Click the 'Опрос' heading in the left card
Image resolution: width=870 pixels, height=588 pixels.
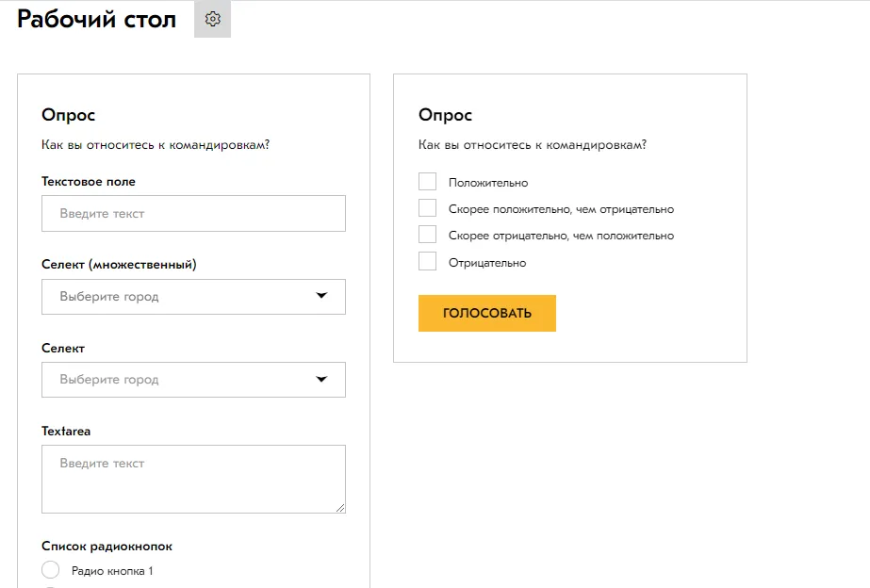pyautogui.click(x=68, y=115)
